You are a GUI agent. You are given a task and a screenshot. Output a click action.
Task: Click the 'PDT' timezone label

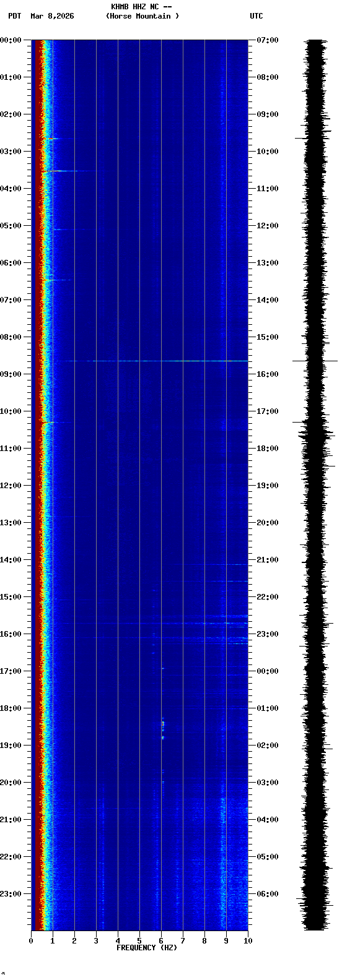point(14,16)
